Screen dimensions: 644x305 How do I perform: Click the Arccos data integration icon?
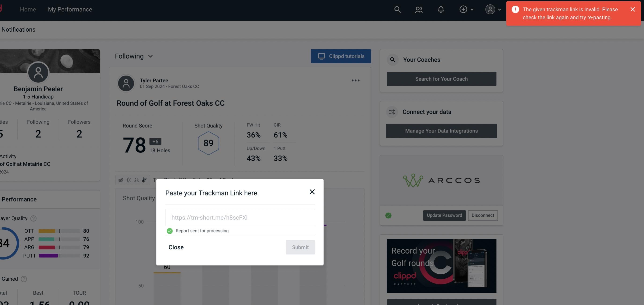coord(441,180)
